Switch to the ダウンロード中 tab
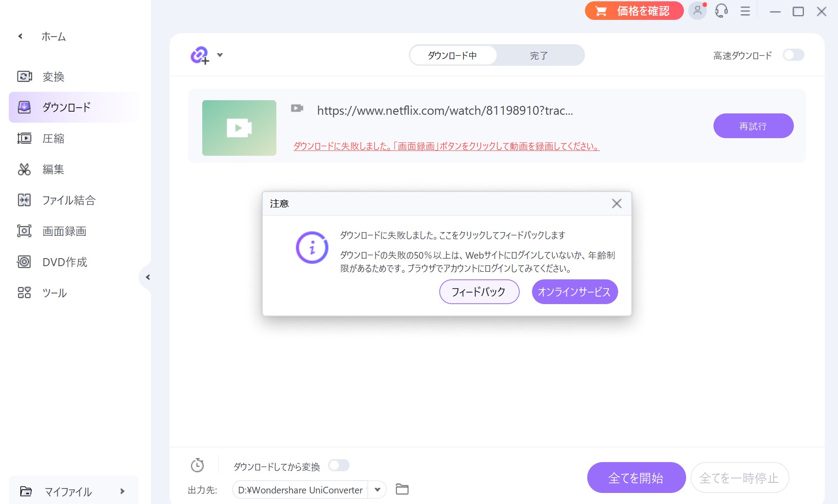Image resolution: width=838 pixels, height=504 pixels. coord(453,56)
